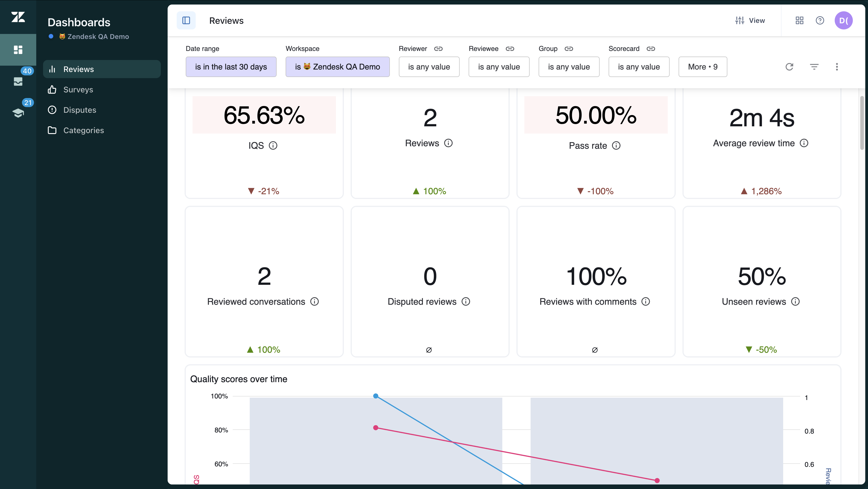Click the blue data point at 100%
868x489 pixels.
click(376, 396)
